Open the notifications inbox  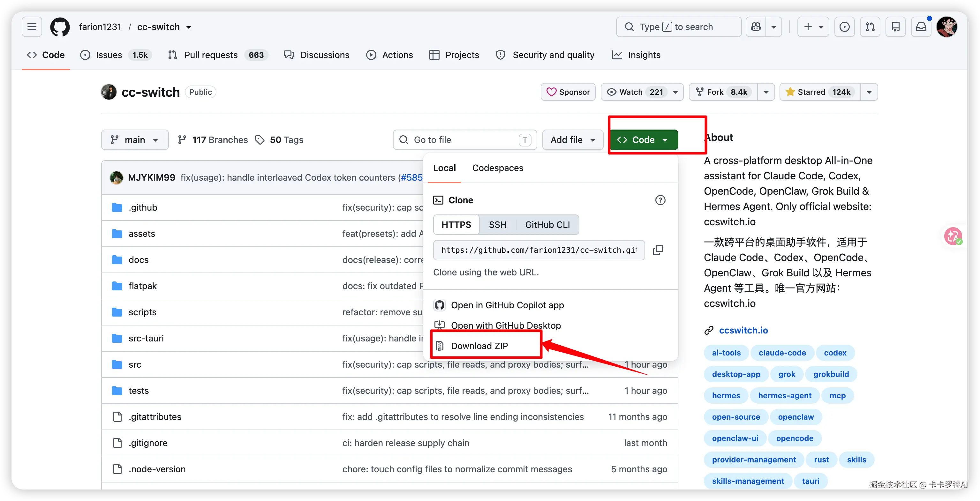click(921, 27)
